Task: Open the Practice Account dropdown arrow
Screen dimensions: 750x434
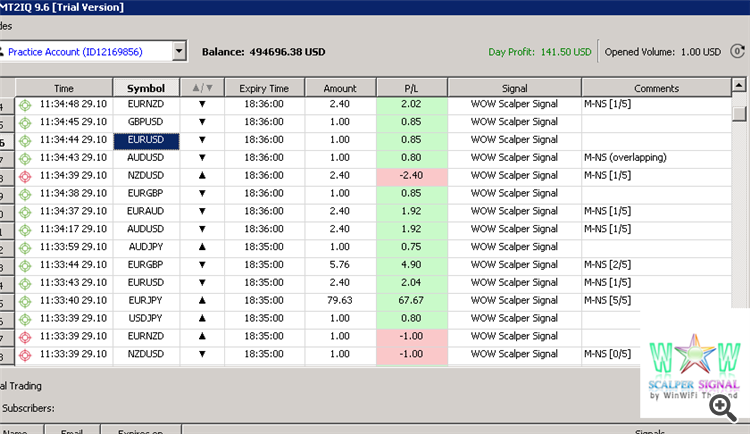Action: [x=179, y=51]
